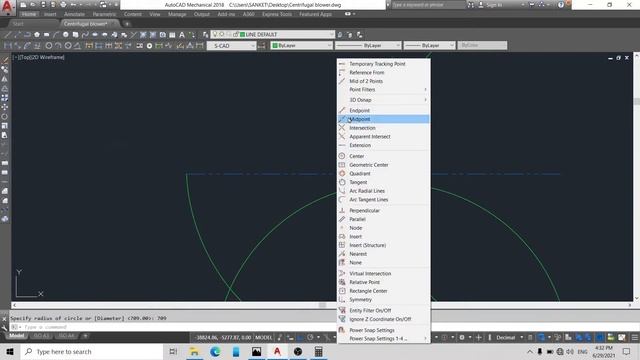Open status bar customization menu
The image size is (640, 360).
click(x=635, y=338)
